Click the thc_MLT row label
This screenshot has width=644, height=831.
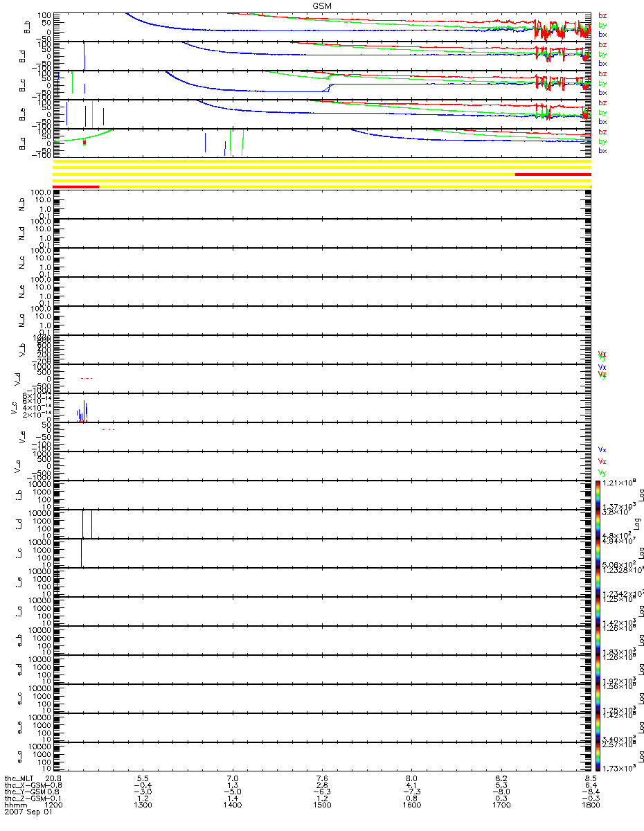click(x=19, y=778)
